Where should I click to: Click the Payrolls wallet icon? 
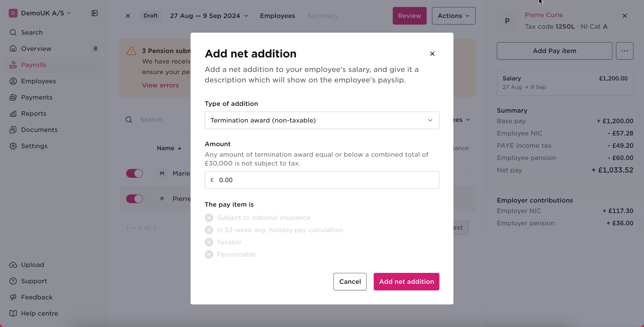13,65
